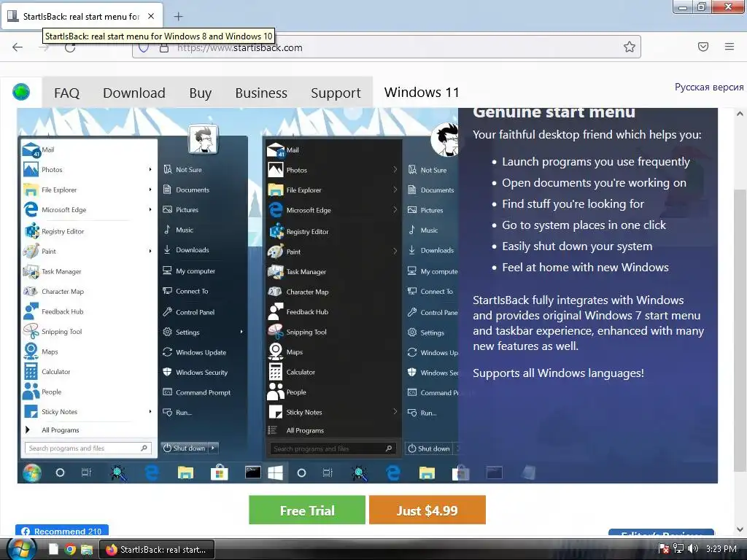Click the Facebook Recommend 210 button
747x560 pixels.
click(x=62, y=531)
